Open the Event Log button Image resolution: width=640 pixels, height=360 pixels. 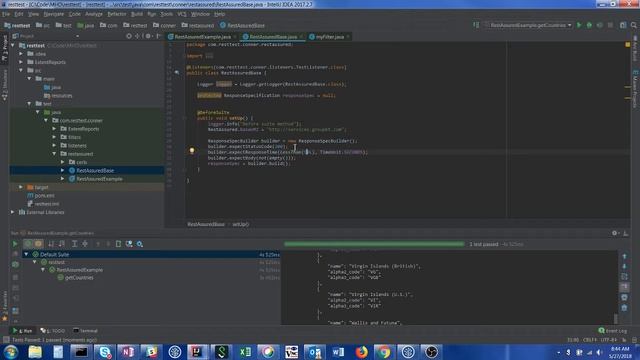click(612, 331)
